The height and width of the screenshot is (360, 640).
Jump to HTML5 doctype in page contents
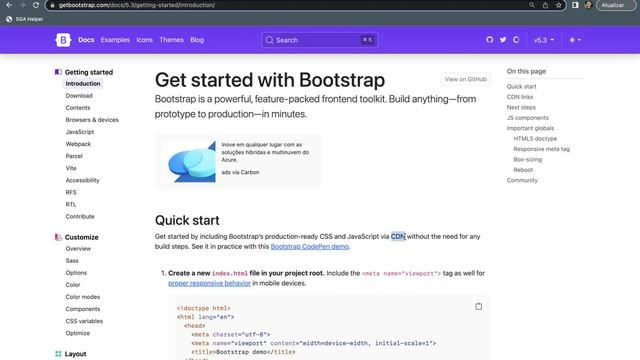click(x=535, y=139)
